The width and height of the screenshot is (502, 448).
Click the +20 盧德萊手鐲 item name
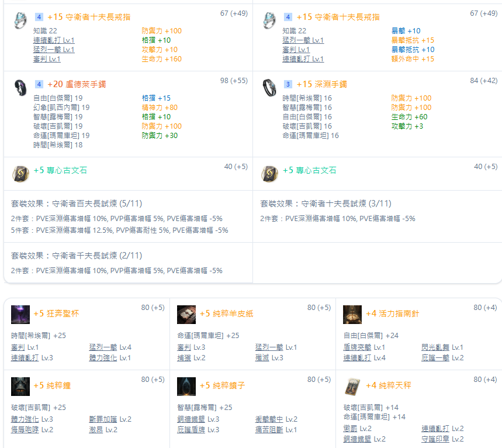pyautogui.click(x=77, y=84)
